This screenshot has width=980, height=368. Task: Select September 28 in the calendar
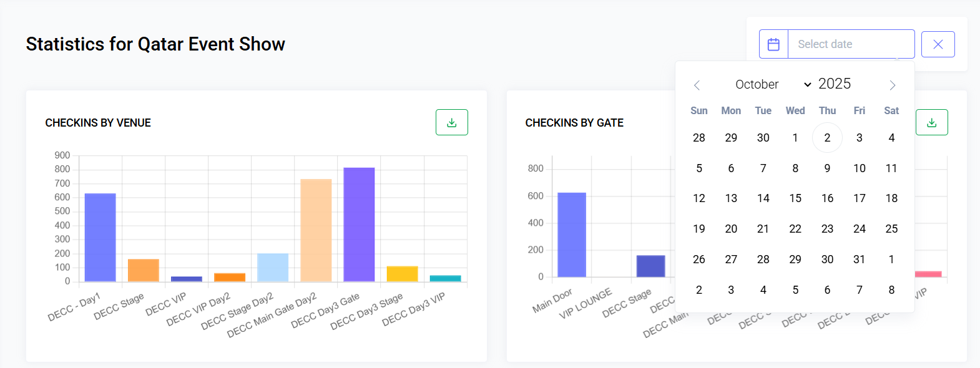click(699, 138)
